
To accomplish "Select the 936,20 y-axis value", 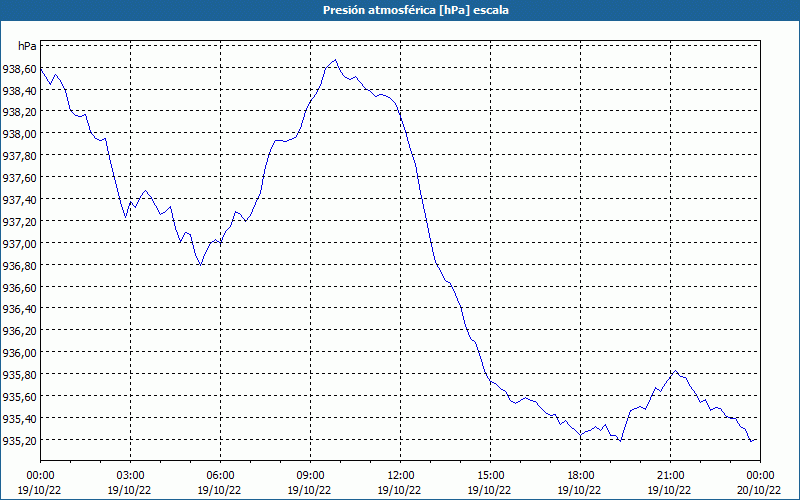I will click(19, 331).
